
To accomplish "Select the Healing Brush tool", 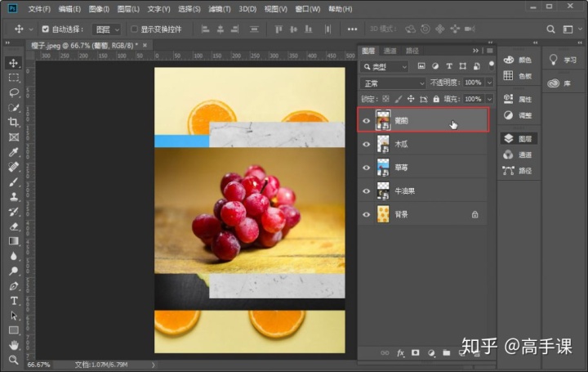I will click(x=14, y=167).
